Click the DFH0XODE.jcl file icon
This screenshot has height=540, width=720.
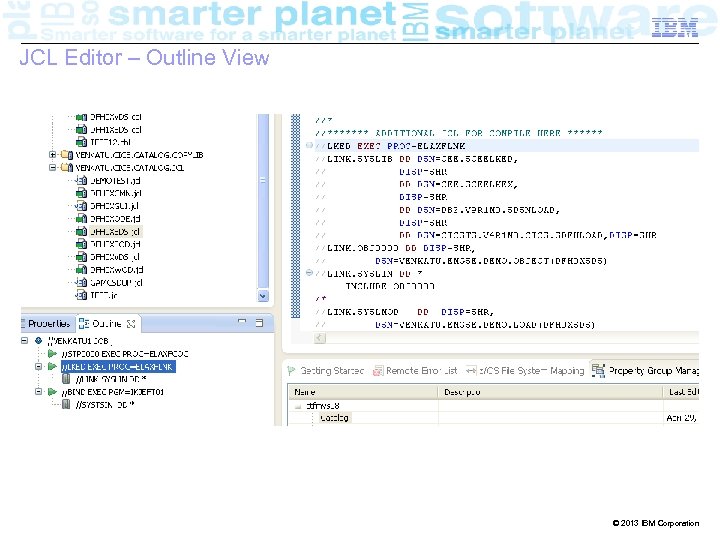click(81, 219)
